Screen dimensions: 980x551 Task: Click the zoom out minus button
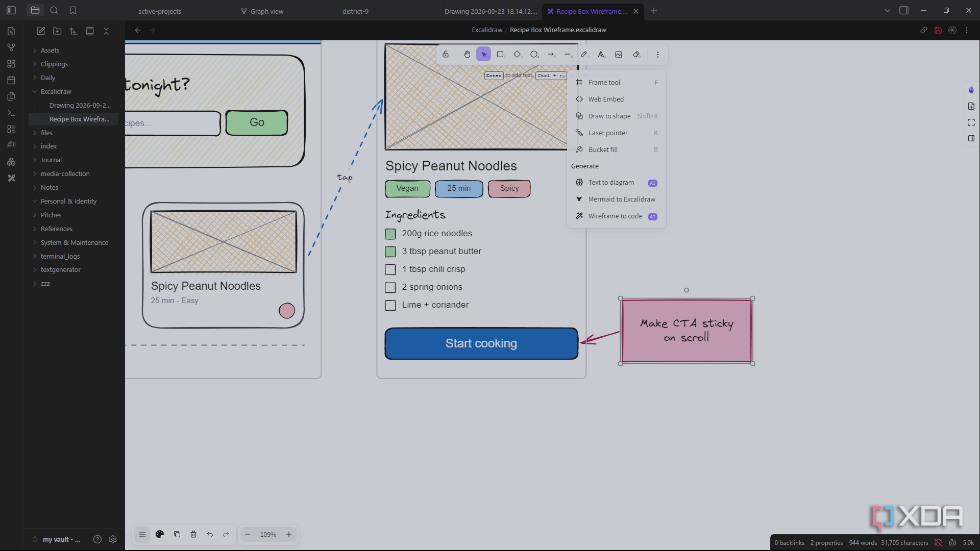pyautogui.click(x=248, y=534)
